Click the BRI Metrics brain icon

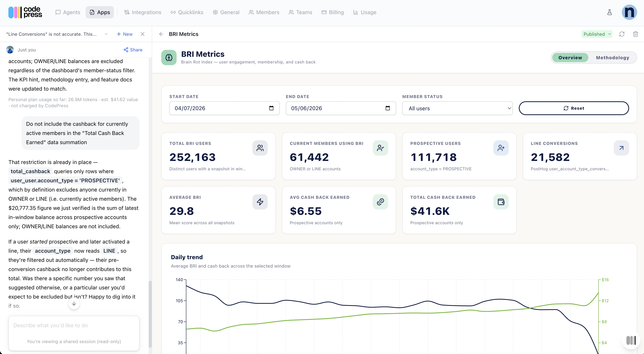[169, 58]
